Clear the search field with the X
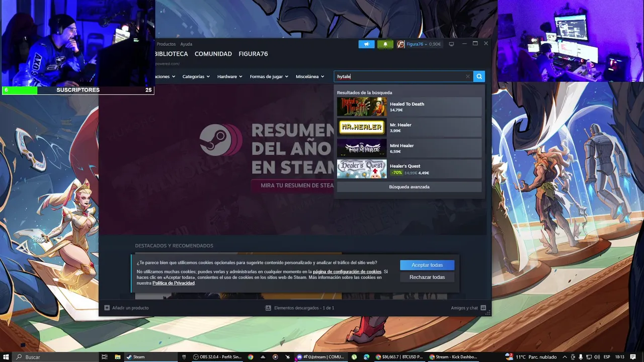The height and width of the screenshot is (362, 644). tap(467, 76)
